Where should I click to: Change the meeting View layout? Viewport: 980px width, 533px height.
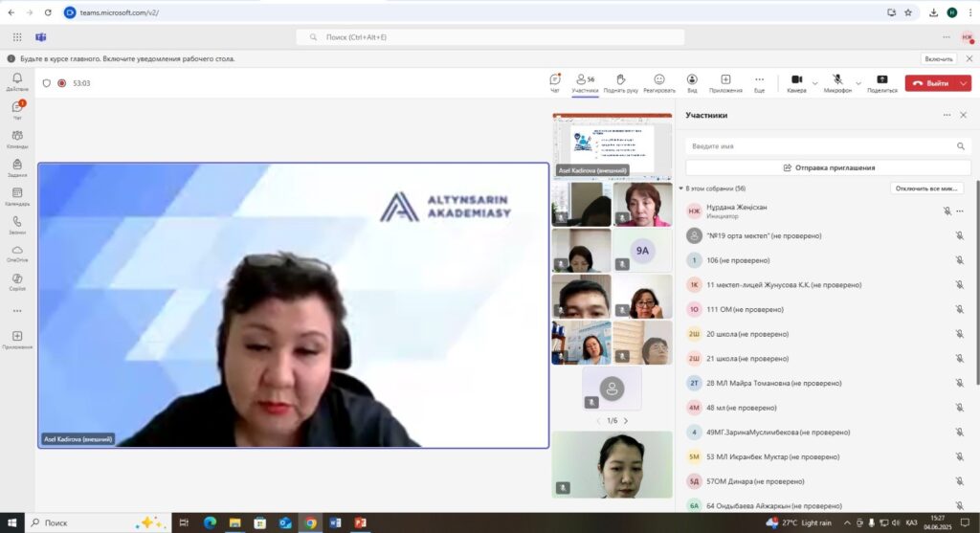[x=692, y=83]
